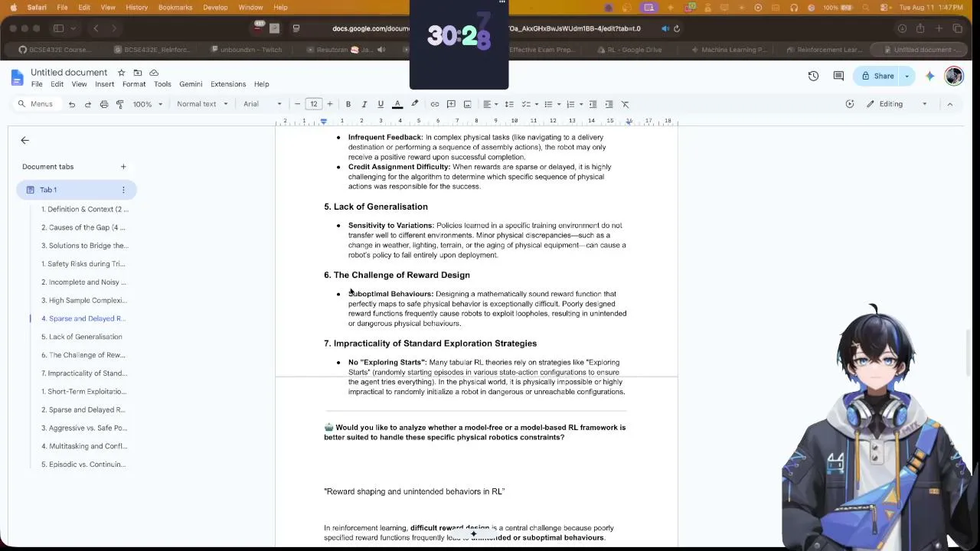
Task: Click the Gemini sparkle icon
Action: (929, 76)
